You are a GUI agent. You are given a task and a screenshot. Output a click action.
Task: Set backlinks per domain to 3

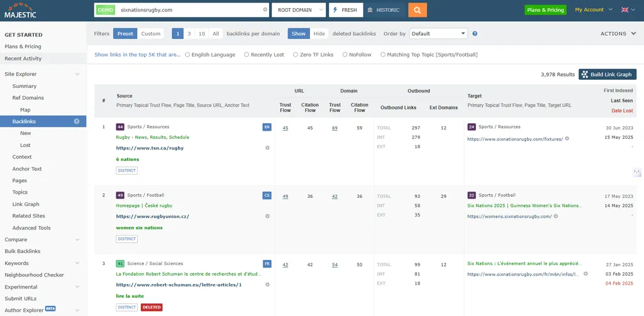pos(189,34)
